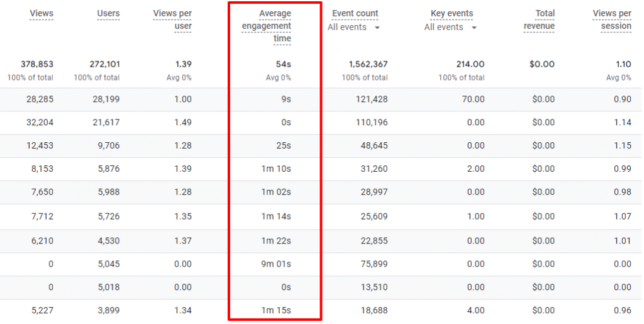
Task: Open All events dropdown under Event count
Action: pyautogui.click(x=354, y=28)
